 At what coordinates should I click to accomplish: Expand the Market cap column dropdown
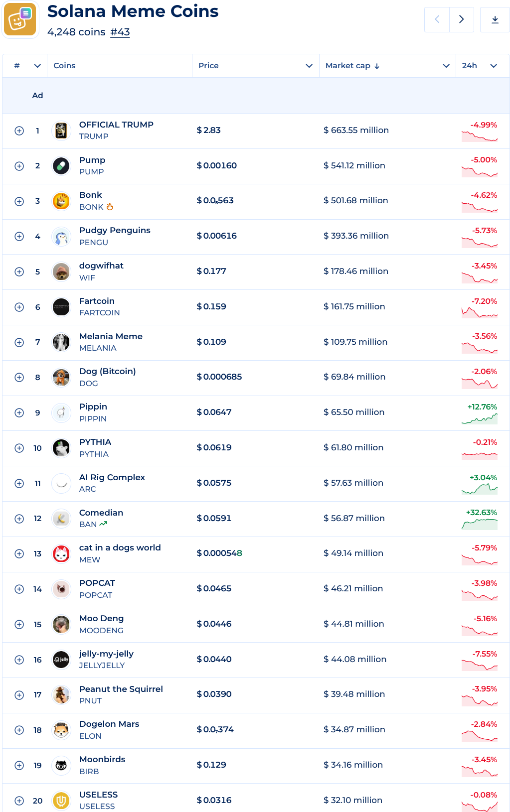tap(446, 66)
